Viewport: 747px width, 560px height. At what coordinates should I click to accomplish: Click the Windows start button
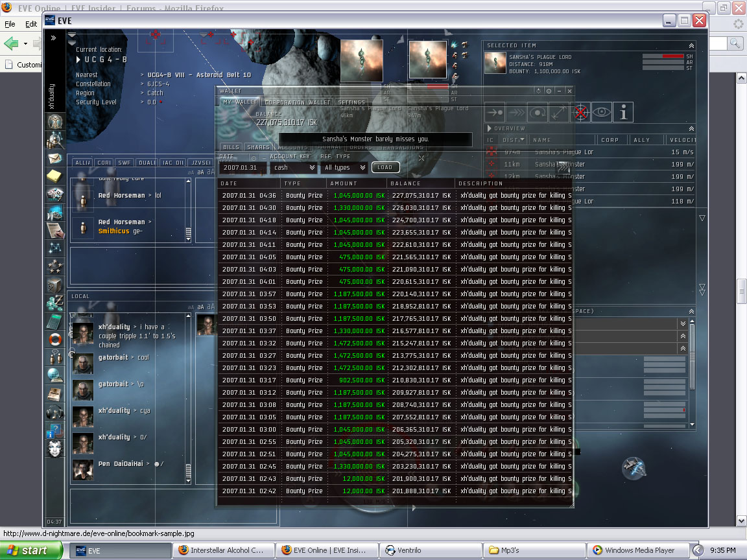click(31, 550)
